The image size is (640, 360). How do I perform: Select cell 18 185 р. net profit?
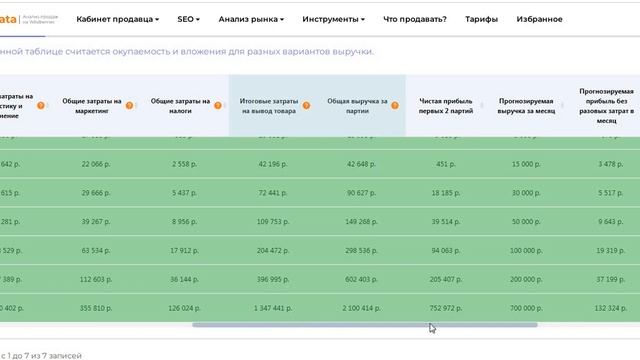[446, 193]
